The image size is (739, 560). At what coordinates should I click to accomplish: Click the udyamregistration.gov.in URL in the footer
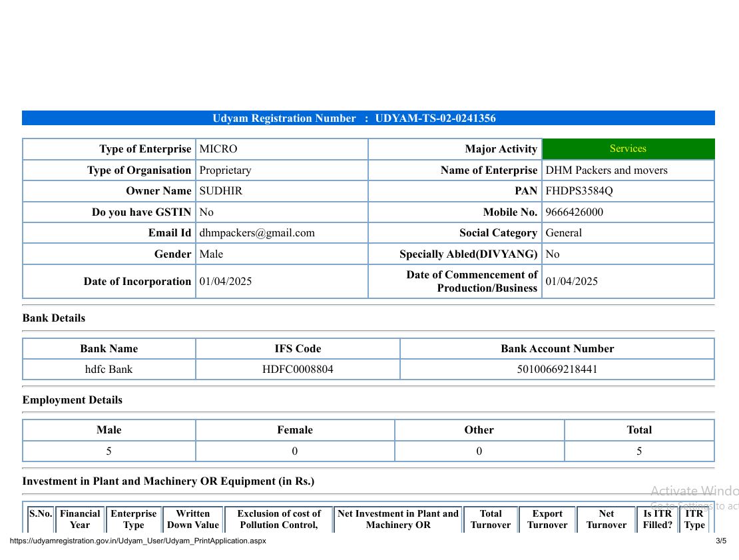click(138, 541)
